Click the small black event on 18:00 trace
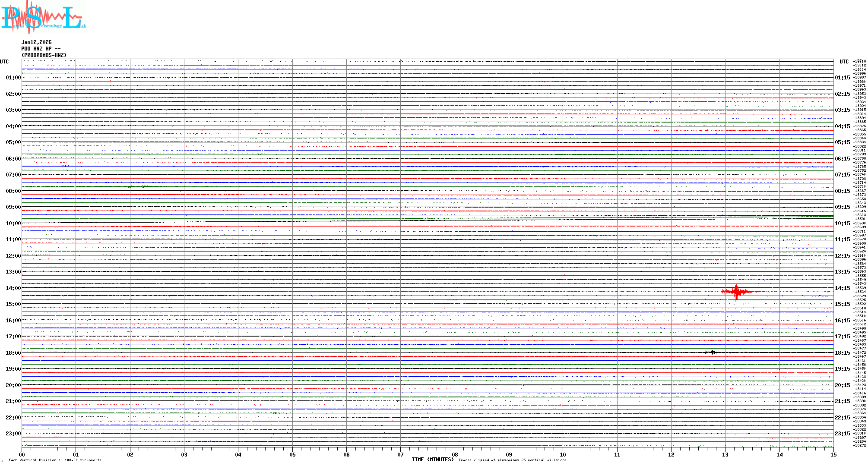Screen dimensions: 868x466 click(x=712, y=353)
